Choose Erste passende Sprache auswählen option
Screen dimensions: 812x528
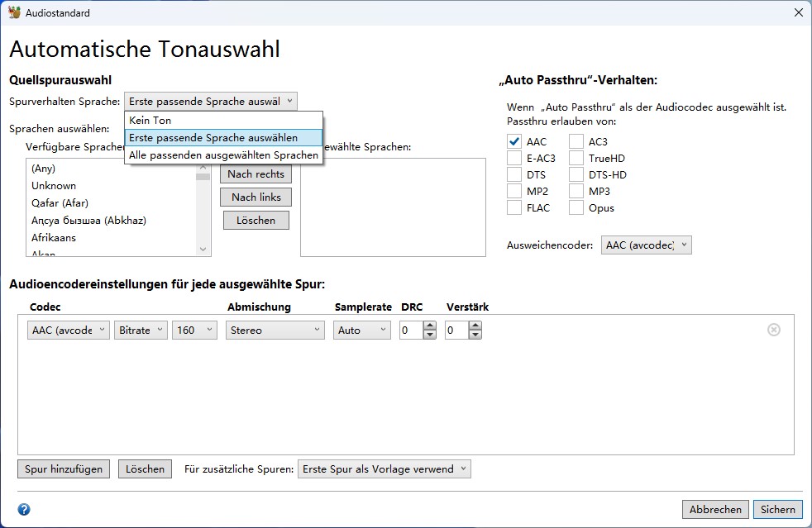coord(224,138)
